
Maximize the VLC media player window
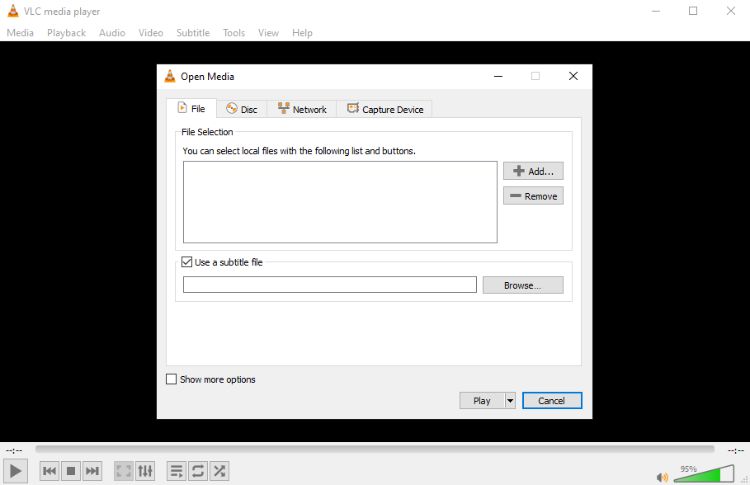tap(693, 11)
